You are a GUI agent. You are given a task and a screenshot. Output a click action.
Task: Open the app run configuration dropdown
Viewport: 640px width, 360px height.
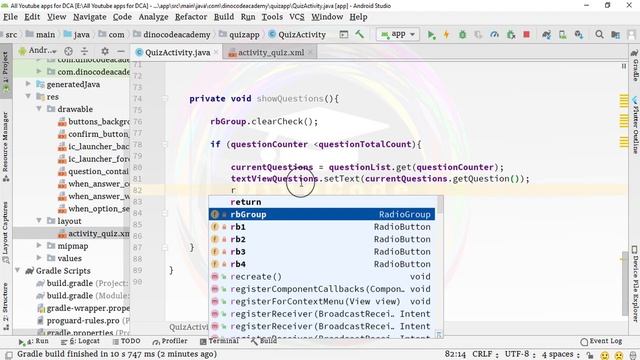tap(398, 35)
